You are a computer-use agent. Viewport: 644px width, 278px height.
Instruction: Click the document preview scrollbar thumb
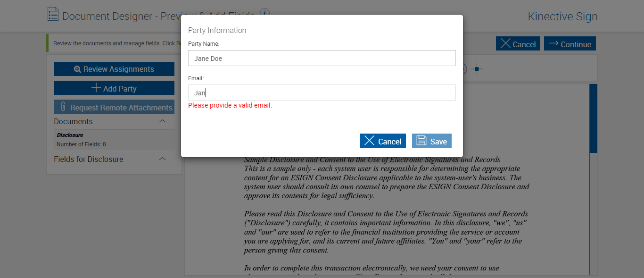(x=594, y=118)
